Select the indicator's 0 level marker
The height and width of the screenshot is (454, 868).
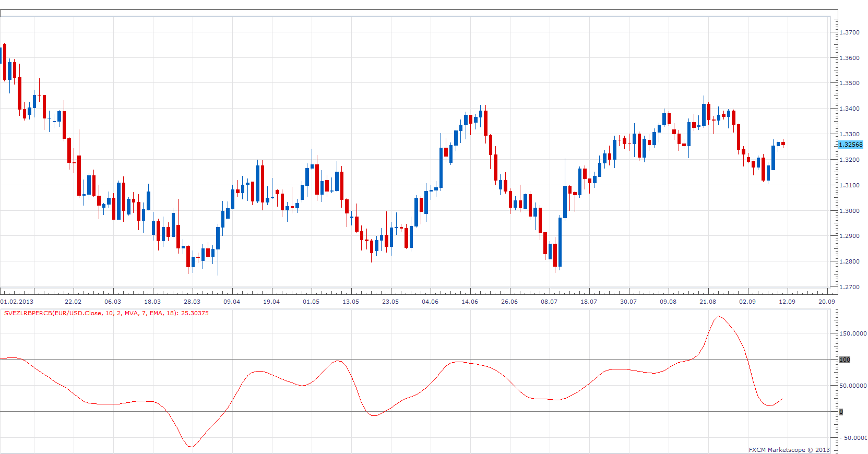point(841,412)
